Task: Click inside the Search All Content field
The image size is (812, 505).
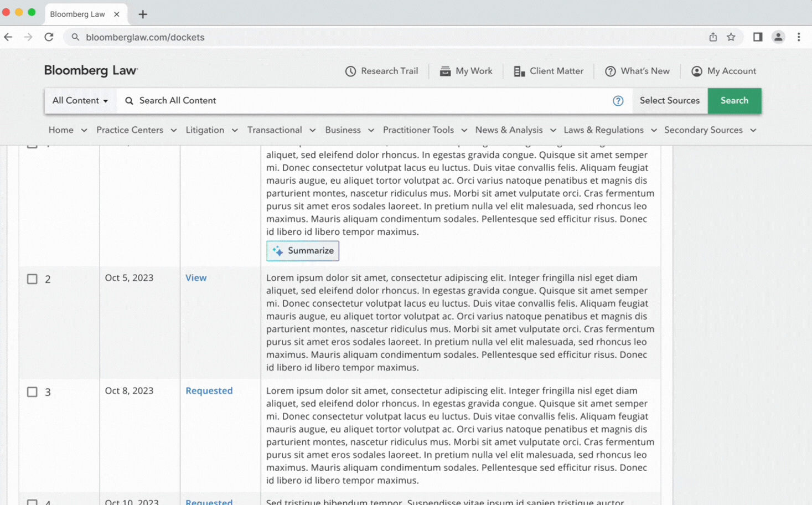Action: tap(277, 100)
